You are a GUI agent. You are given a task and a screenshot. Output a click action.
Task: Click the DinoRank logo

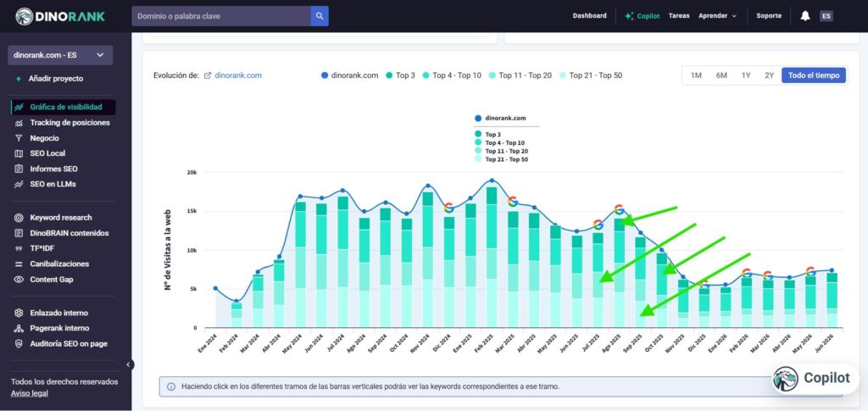pyautogui.click(x=60, y=16)
